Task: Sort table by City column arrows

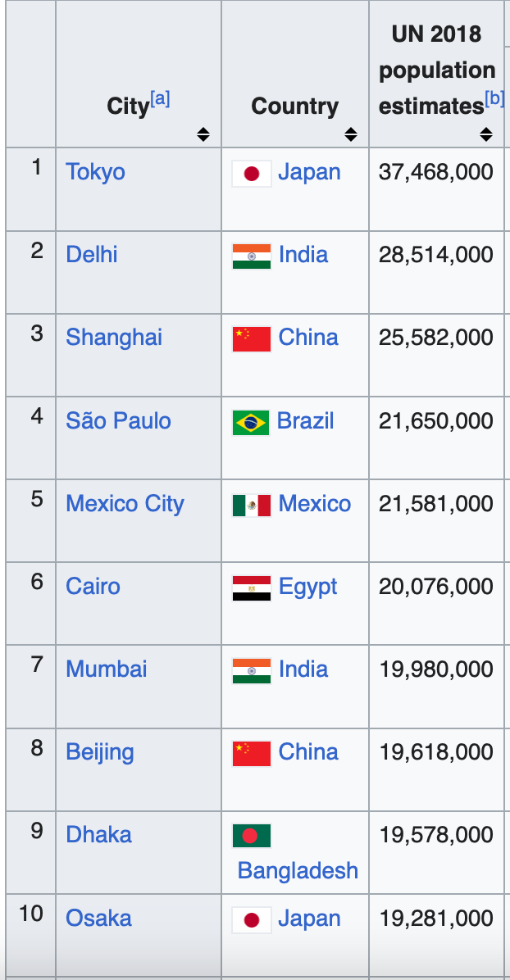Action: (203, 134)
